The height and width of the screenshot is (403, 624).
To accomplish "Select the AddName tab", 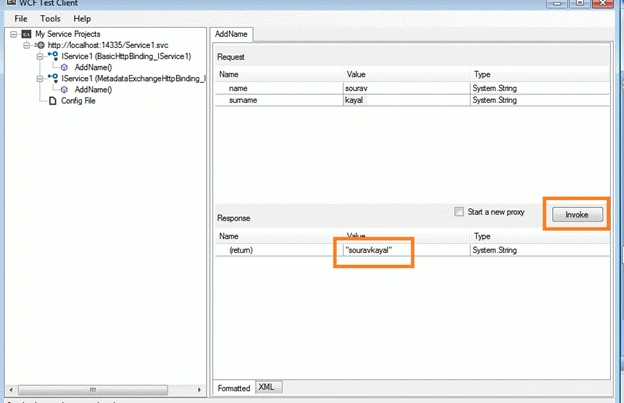I will [x=231, y=34].
